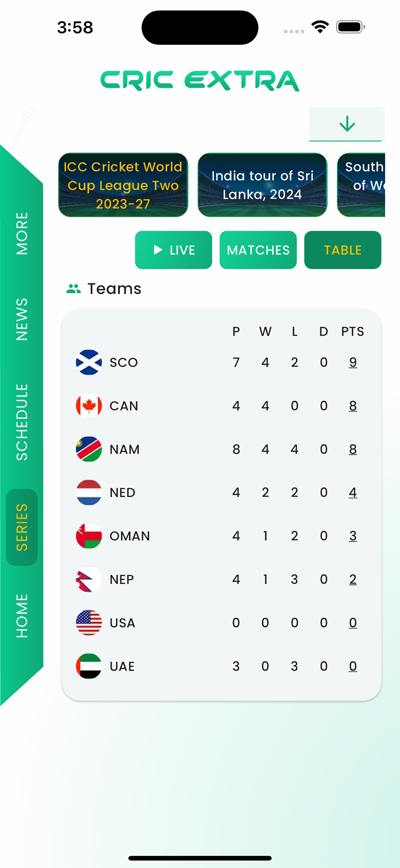The width and height of the screenshot is (400, 868).
Task: Tap the Scotland flag icon
Action: coord(89,362)
